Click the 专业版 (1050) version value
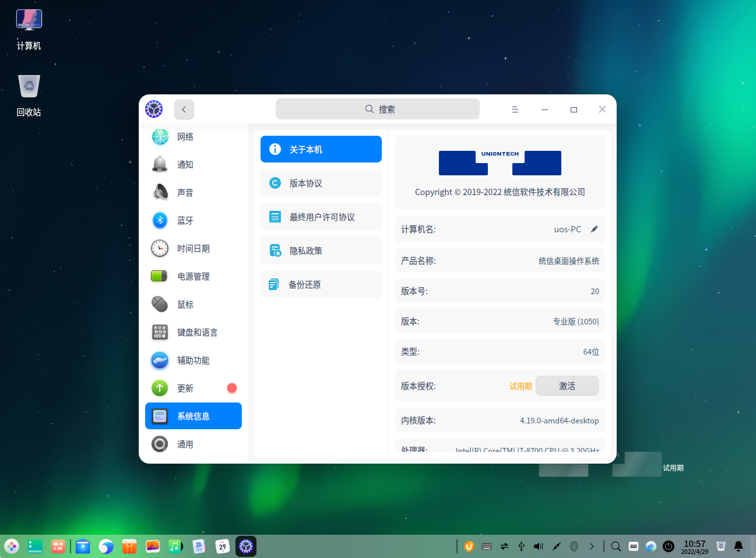The width and height of the screenshot is (756, 558). coord(576,322)
